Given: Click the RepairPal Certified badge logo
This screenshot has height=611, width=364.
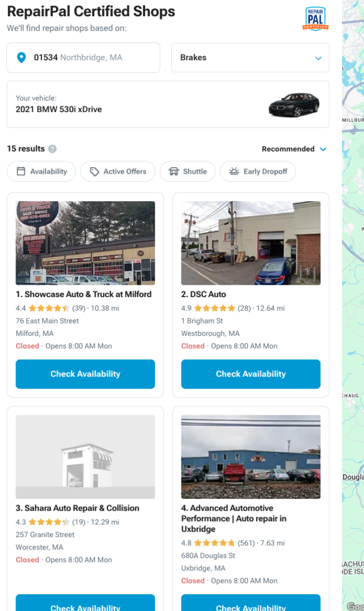Looking at the screenshot, I should 315,18.
